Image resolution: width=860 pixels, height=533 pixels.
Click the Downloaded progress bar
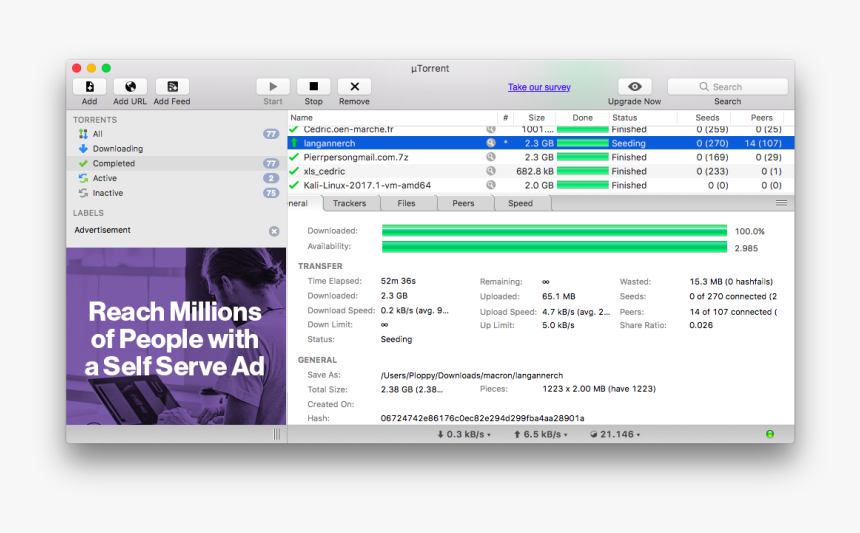(555, 231)
